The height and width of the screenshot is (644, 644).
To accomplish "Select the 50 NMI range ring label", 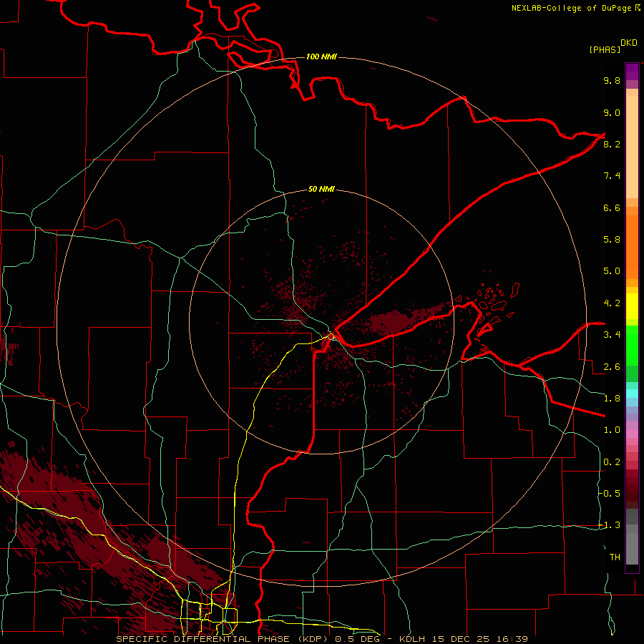I will click(x=321, y=189).
